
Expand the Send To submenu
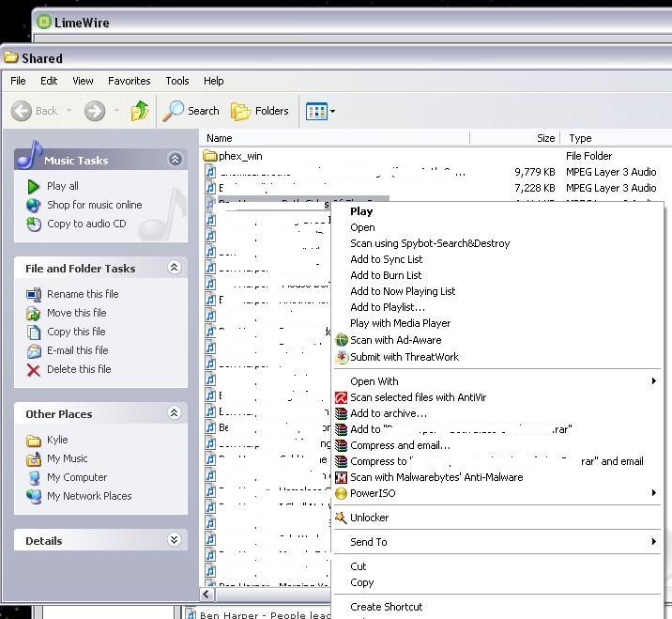(x=497, y=542)
